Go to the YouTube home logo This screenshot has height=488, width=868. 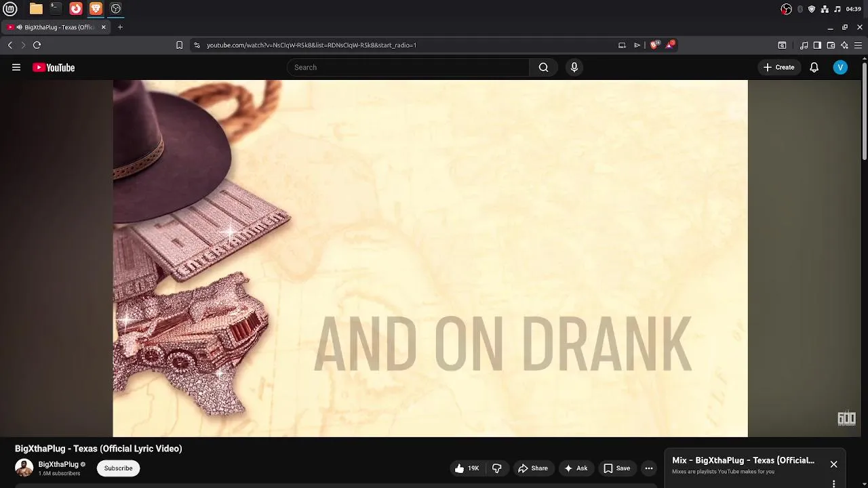point(54,67)
